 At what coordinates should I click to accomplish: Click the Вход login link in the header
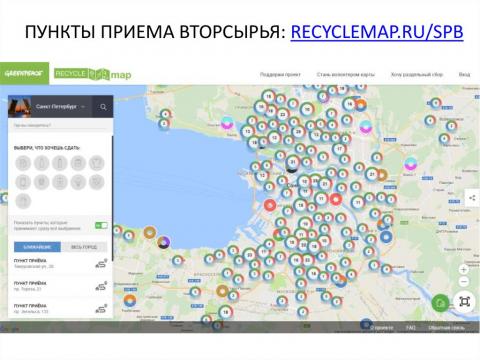[x=464, y=74]
